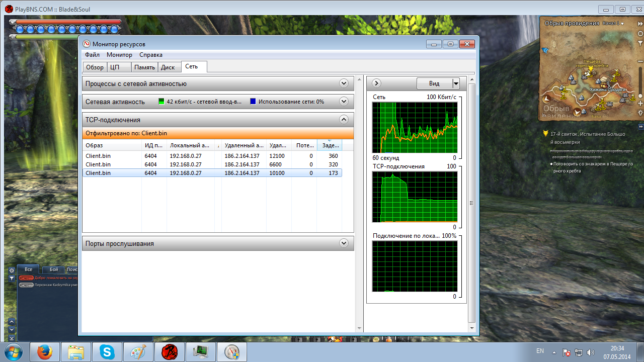Screen dimensions: 644x362
Task: Sort by the Образ column header
Action: [112, 145]
